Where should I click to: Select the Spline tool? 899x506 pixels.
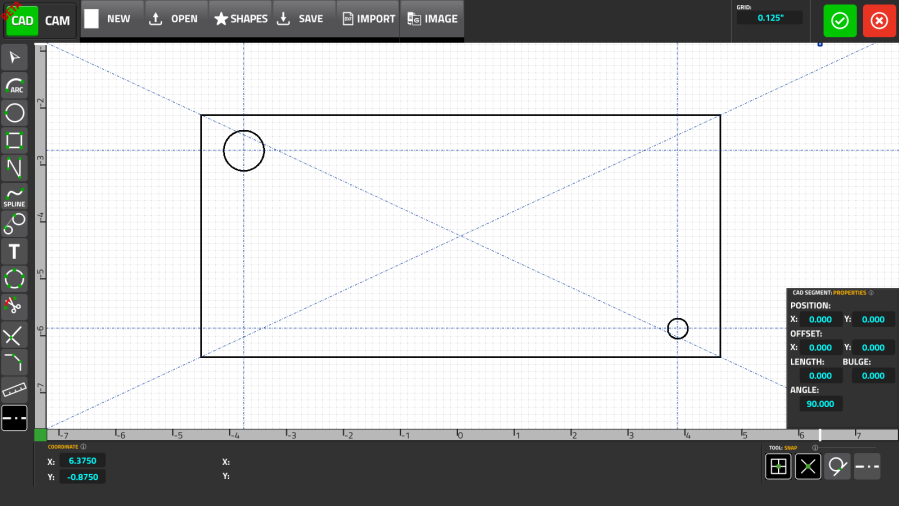tap(14, 196)
